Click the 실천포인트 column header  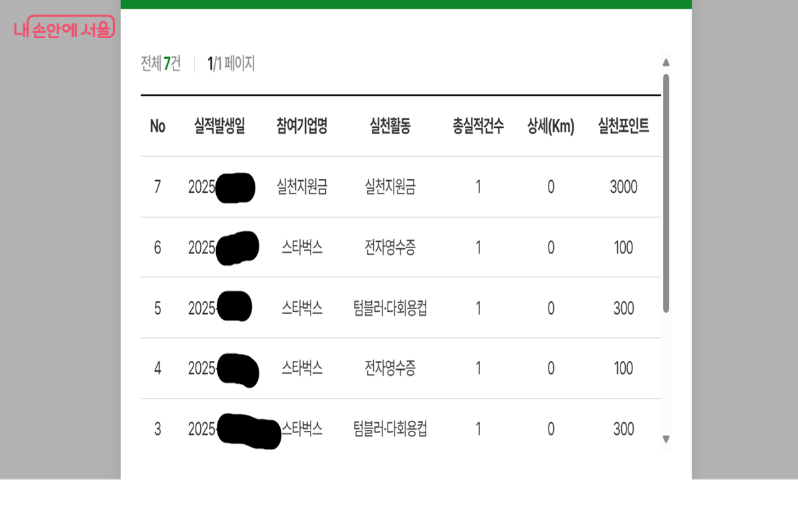(x=623, y=126)
